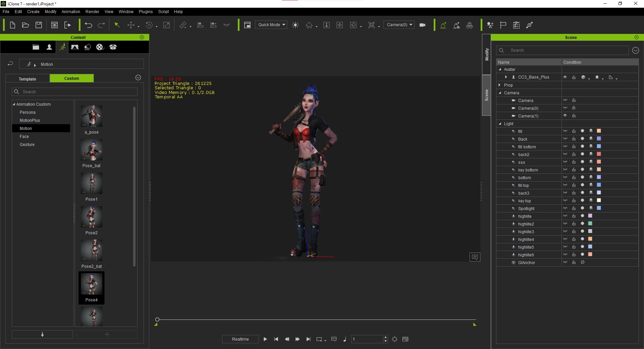Click the video camera record icon
This screenshot has height=349, width=644.
coord(423,25)
